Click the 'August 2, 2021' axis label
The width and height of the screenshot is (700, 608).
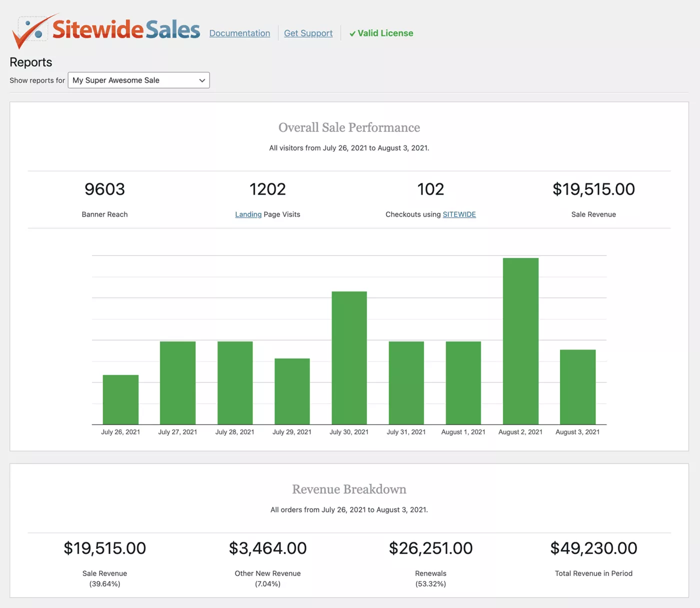(x=520, y=432)
